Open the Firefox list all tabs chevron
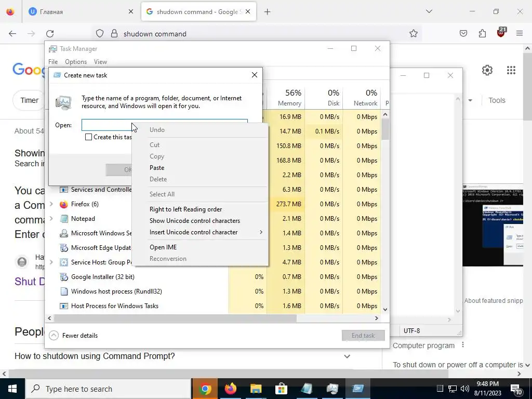This screenshot has height=399, width=532. pyautogui.click(x=429, y=11)
